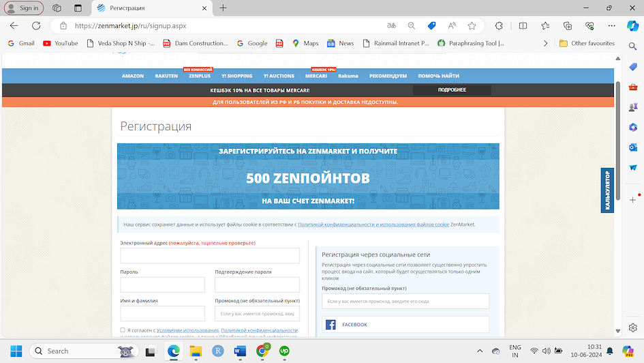
Task: Open sidebar Search
Action: click(633, 46)
